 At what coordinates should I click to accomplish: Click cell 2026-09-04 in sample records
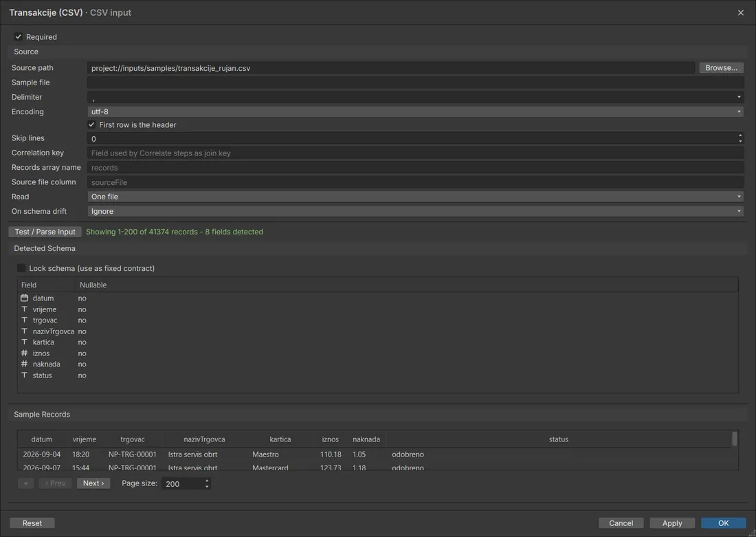[x=42, y=454]
